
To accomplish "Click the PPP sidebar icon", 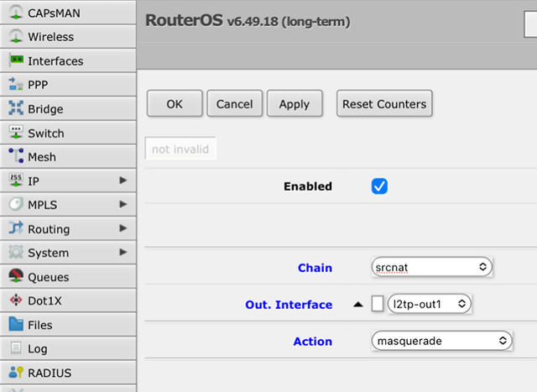I will (16, 84).
